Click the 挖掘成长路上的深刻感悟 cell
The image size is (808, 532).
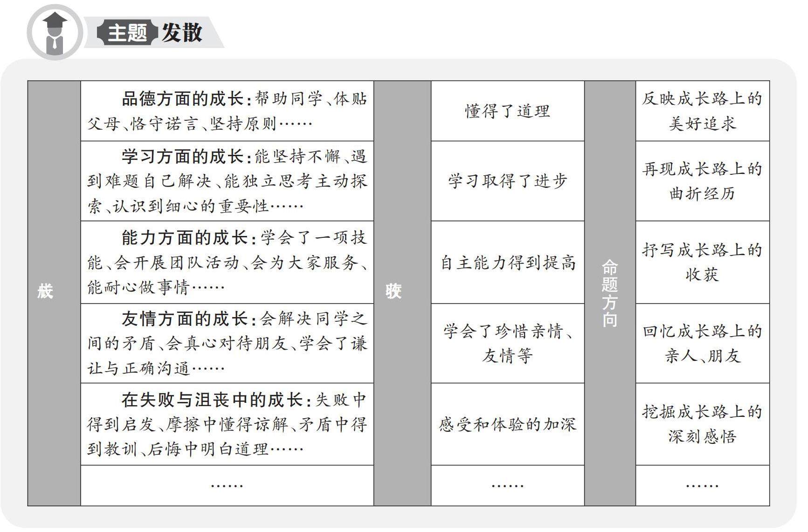coord(703,424)
